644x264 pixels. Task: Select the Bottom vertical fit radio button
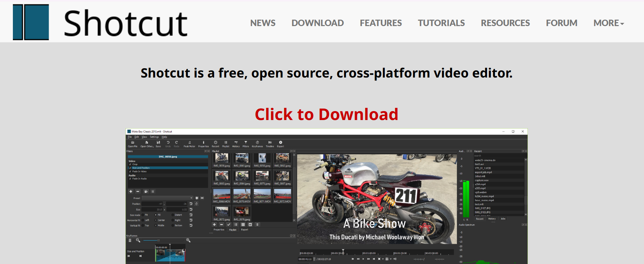[x=173, y=225]
